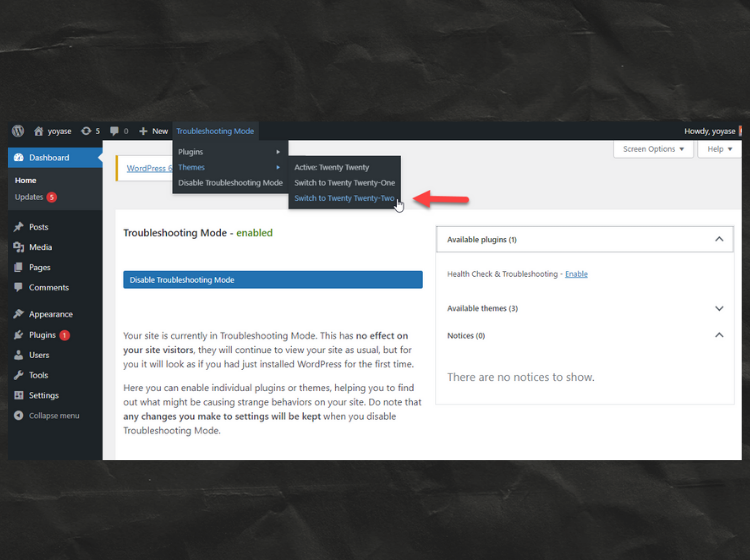The height and width of the screenshot is (560, 750).
Task: Select Switch to Twenty Twenty-One
Action: tap(344, 183)
